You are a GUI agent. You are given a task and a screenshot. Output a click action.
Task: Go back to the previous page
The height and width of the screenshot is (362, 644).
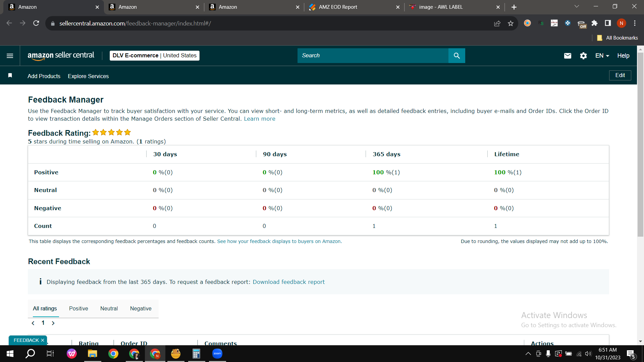tap(9, 23)
